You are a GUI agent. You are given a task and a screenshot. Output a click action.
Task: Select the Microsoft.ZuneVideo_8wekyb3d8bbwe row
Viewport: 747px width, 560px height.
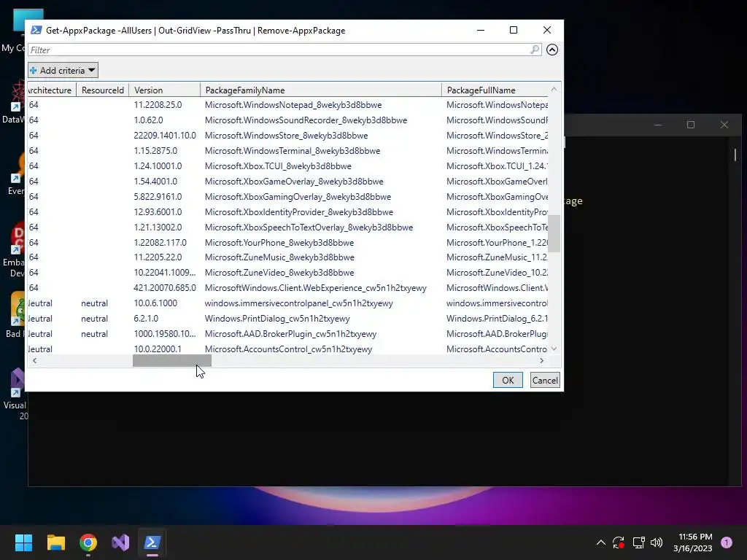pyautogui.click(x=287, y=273)
